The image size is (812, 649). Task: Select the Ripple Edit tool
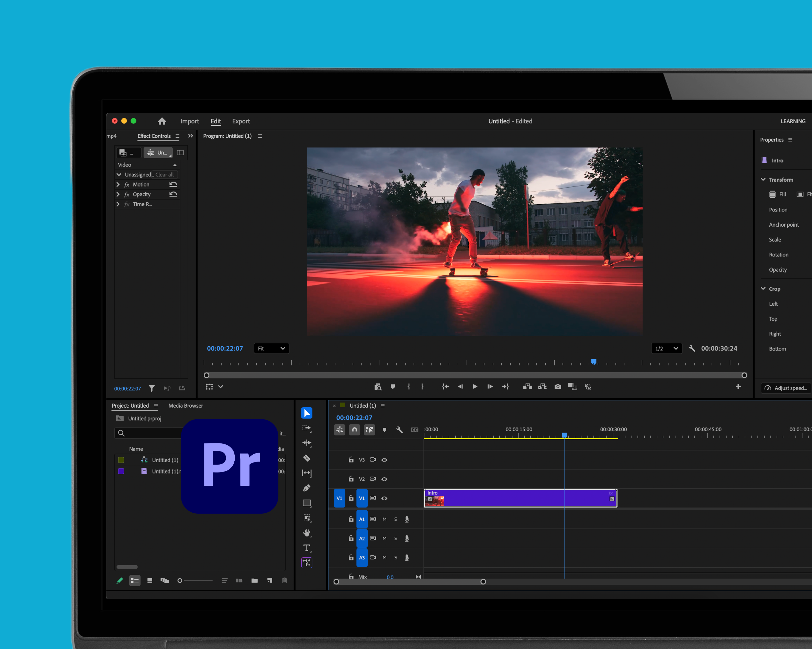tap(307, 443)
